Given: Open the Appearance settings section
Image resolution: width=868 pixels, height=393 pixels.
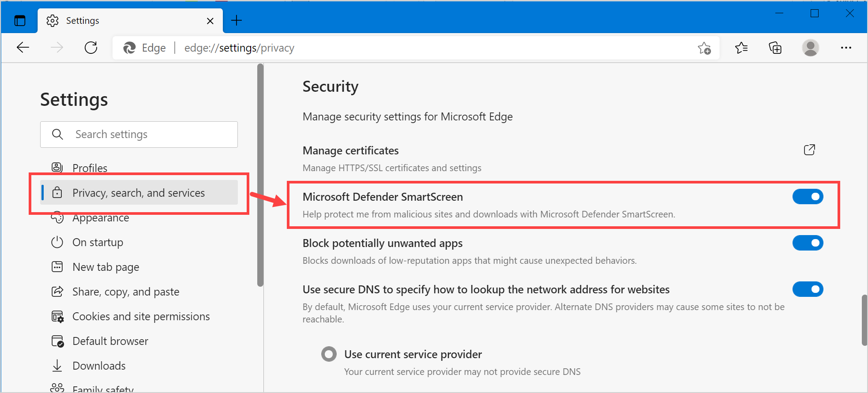Looking at the screenshot, I should coord(101,218).
